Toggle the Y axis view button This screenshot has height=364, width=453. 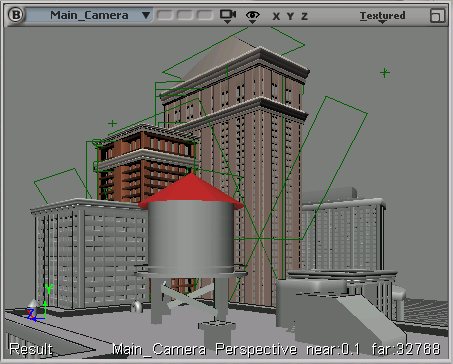pos(290,16)
